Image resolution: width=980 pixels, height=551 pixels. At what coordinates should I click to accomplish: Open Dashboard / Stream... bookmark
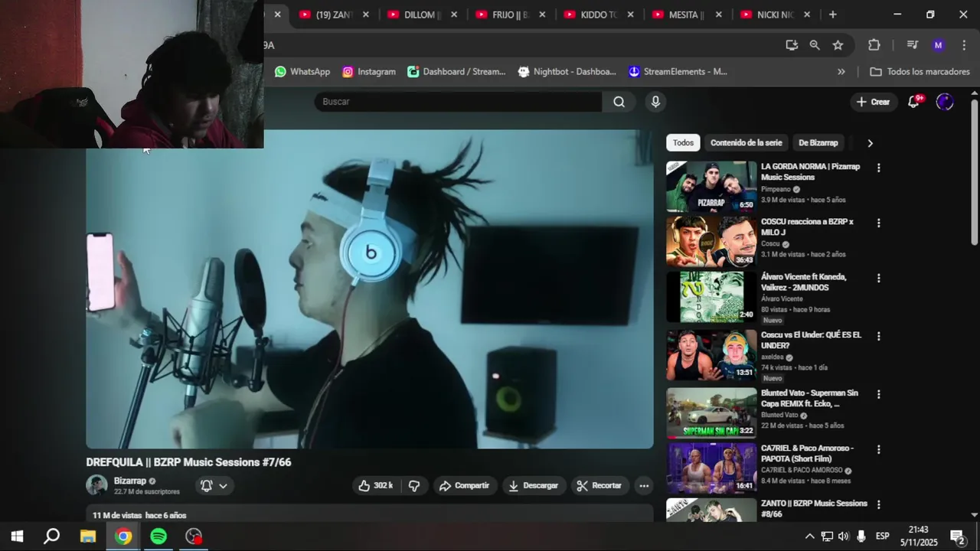456,72
